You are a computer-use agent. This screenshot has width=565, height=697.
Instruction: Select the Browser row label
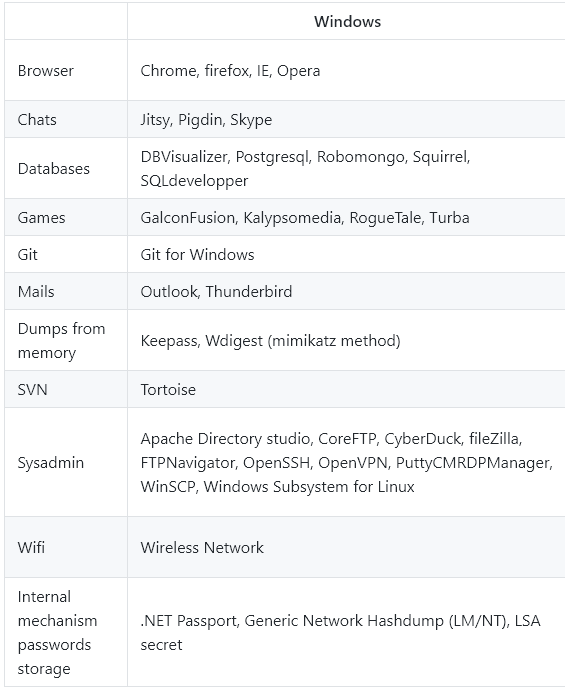coord(45,71)
